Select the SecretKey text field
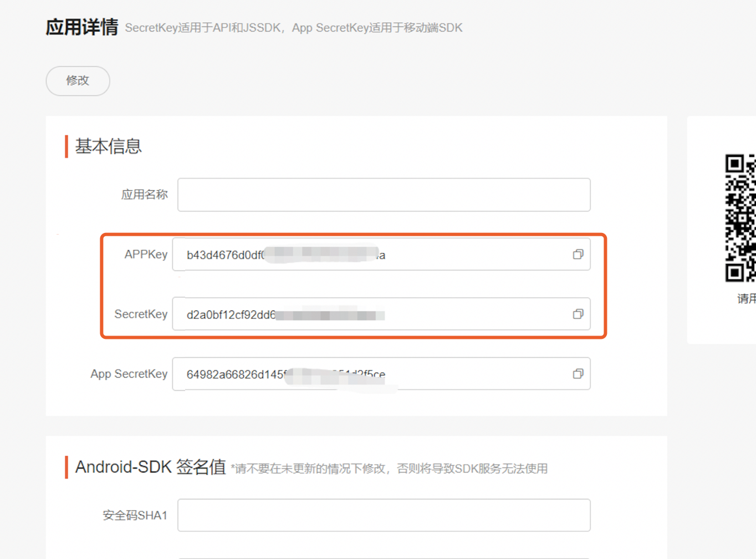This screenshot has height=559, width=756. 471,314
